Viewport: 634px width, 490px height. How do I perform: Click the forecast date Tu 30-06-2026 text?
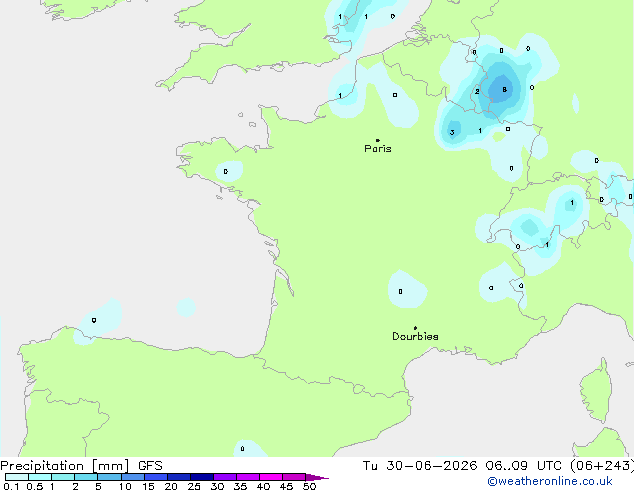point(420,466)
